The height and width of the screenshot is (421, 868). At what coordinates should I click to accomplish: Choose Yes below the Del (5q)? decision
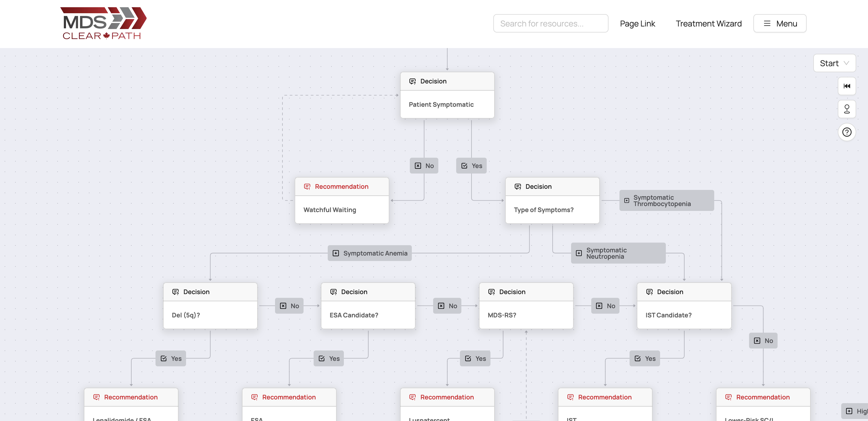[x=170, y=358]
